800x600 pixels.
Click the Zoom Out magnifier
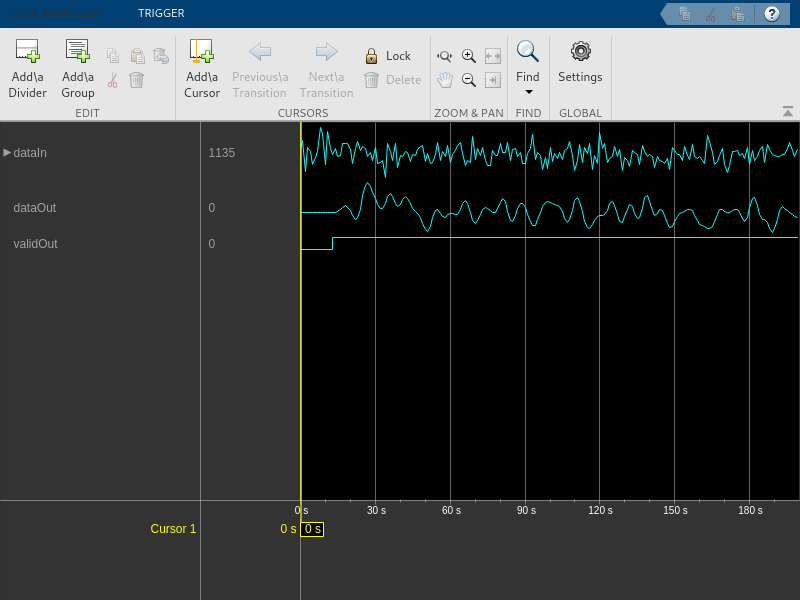[468, 80]
